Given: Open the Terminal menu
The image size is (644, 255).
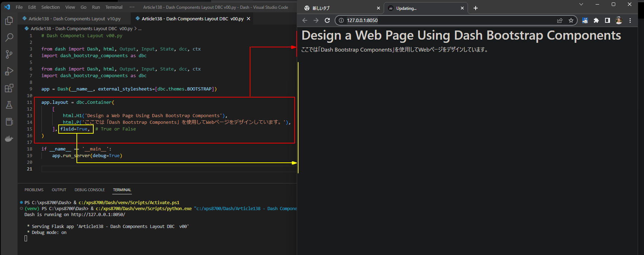Looking at the screenshot, I should [114, 7].
